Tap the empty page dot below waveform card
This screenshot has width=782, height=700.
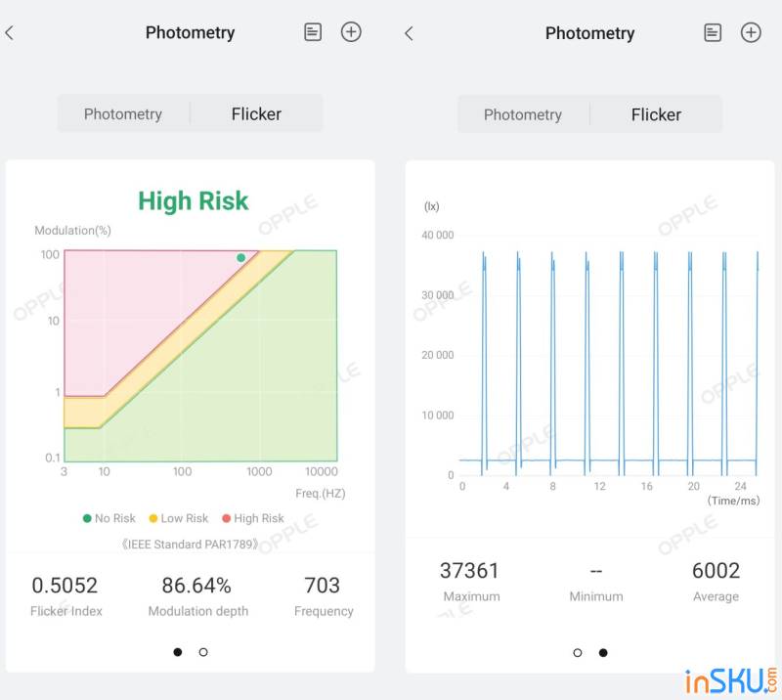point(578,653)
